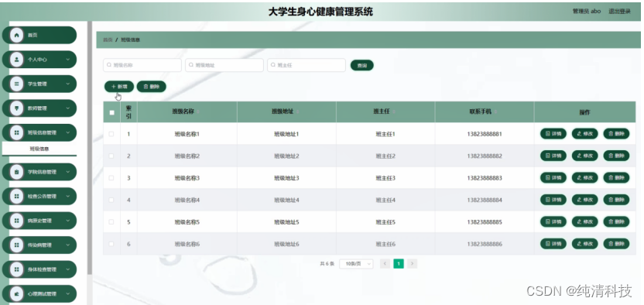
Task: Click the icon for 教师管理
Action: [x=16, y=108]
